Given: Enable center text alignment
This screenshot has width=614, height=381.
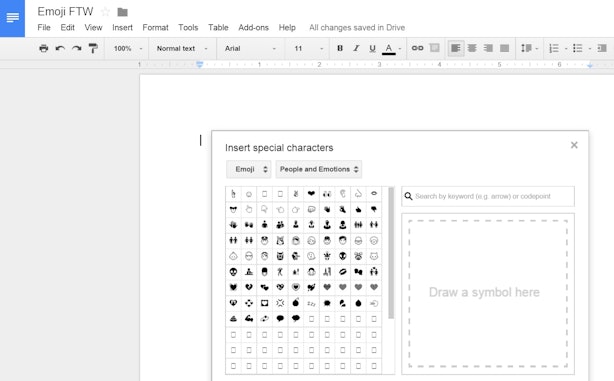Looking at the screenshot, I should [x=472, y=48].
